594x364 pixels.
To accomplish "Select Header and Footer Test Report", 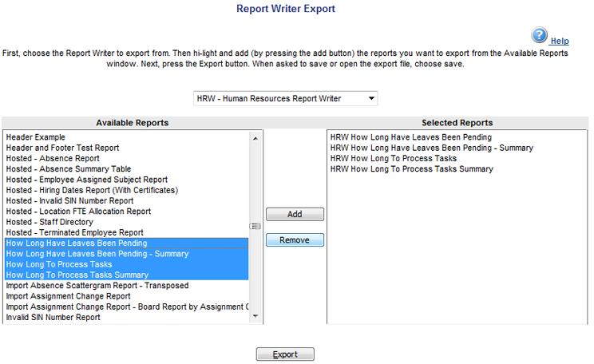I will coord(62,148).
